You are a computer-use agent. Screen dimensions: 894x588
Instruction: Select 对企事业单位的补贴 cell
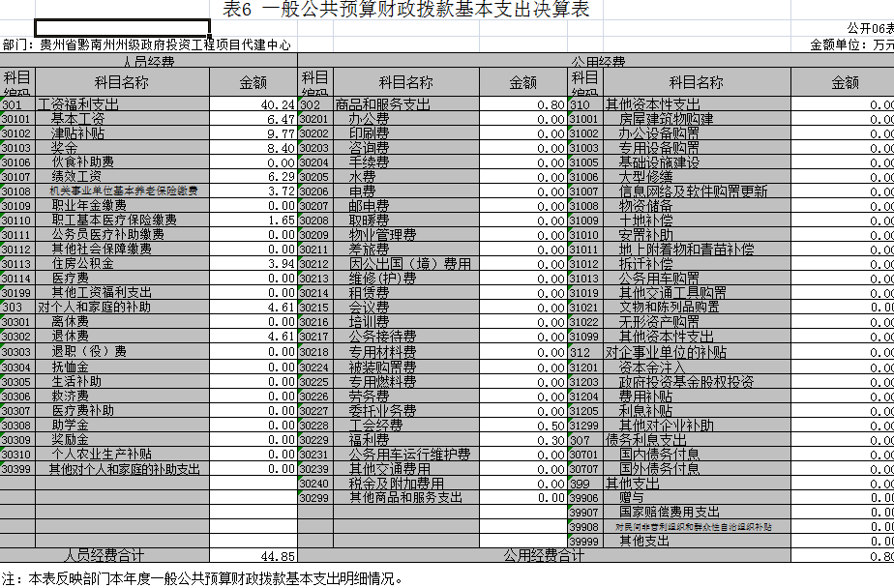click(x=697, y=352)
